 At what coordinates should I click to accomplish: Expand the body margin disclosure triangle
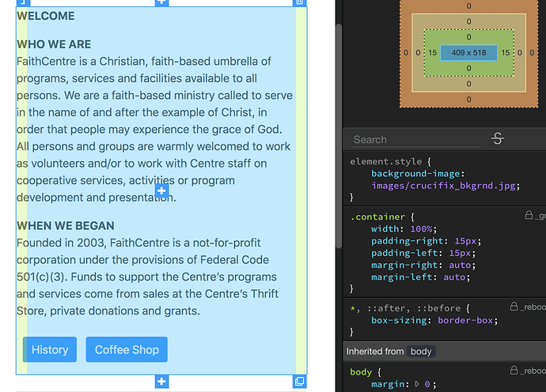(417, 384)
